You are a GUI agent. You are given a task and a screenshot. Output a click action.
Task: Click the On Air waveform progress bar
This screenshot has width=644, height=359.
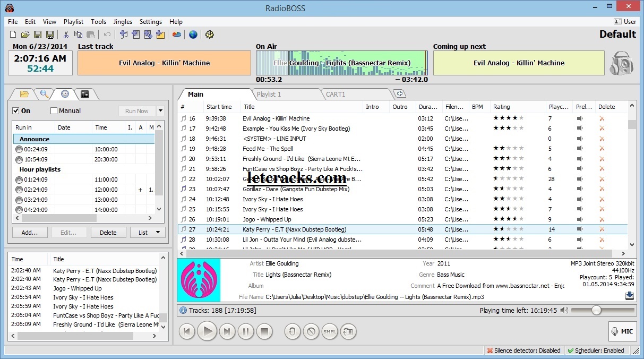point(341,63)
